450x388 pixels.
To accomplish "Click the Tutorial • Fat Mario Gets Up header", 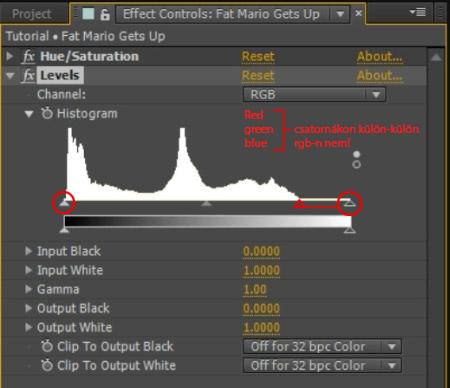I will (86, 36).
